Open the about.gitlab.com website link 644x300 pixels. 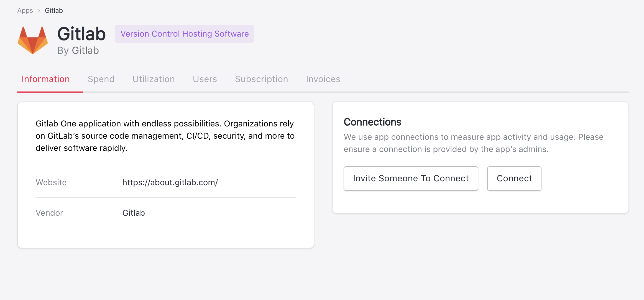(x=170, y=182)
